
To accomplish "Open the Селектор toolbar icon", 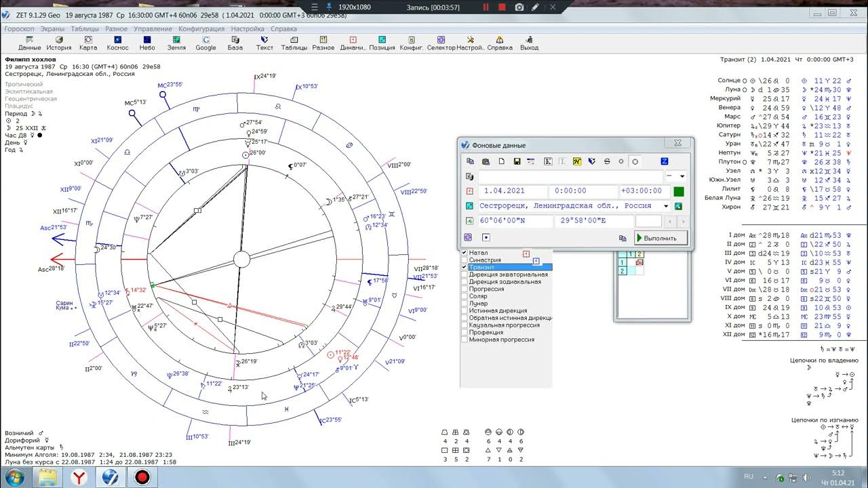I will tap(441, 43).
